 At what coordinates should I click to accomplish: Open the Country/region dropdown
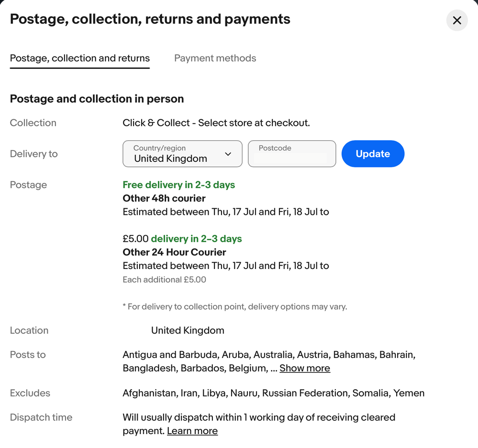[182, 154]
